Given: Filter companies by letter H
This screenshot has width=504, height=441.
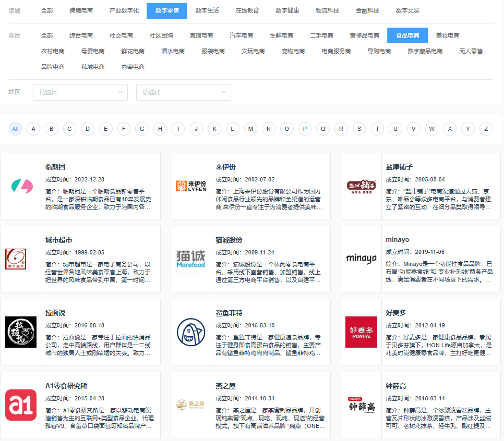Looking at the screenshot, I should pyautogui.click(x=160, y=129).
